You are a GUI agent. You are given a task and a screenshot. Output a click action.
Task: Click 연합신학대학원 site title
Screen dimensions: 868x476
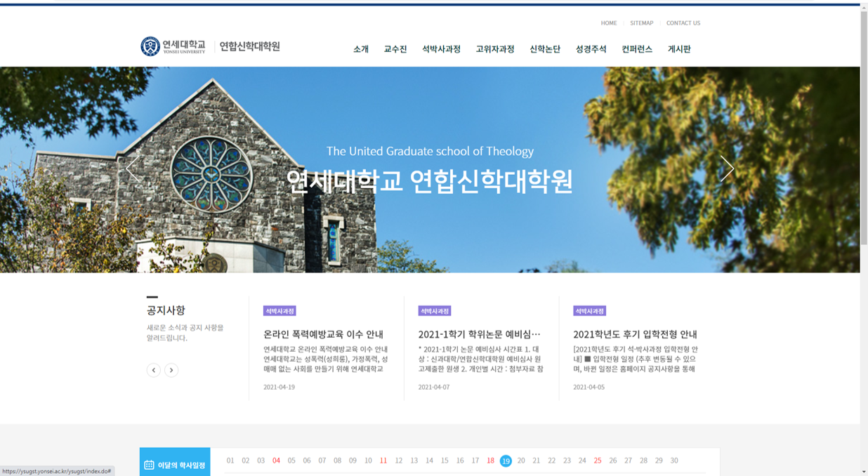click(x=250, y=46)
